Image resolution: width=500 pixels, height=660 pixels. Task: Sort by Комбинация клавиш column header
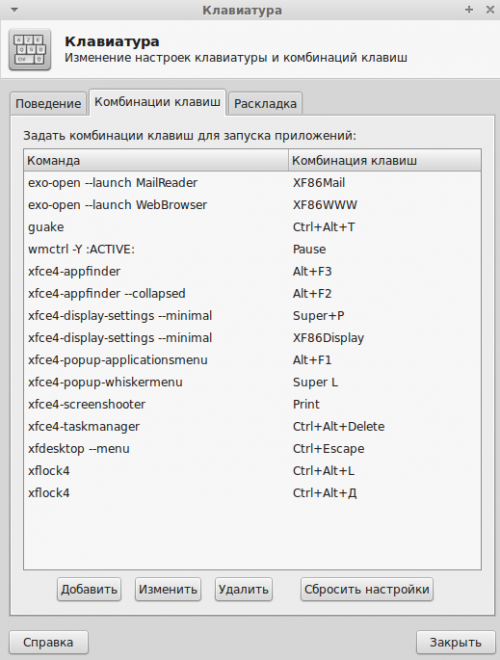pos(385,160)
